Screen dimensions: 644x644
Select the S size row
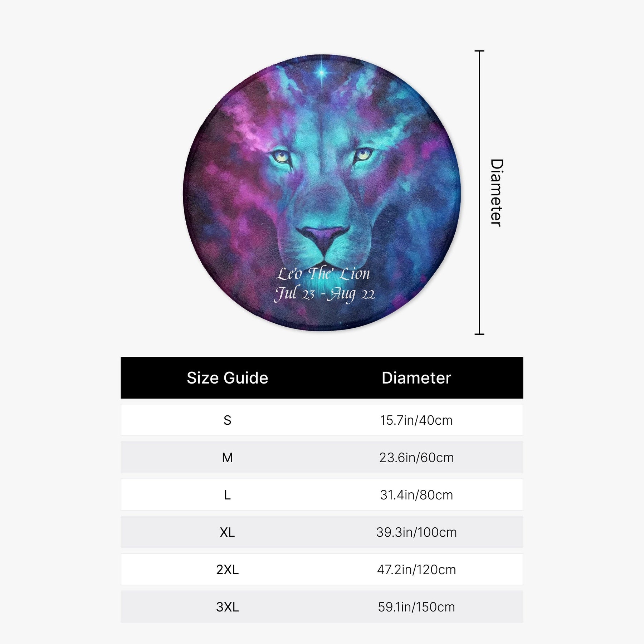(x=322, y=420)
